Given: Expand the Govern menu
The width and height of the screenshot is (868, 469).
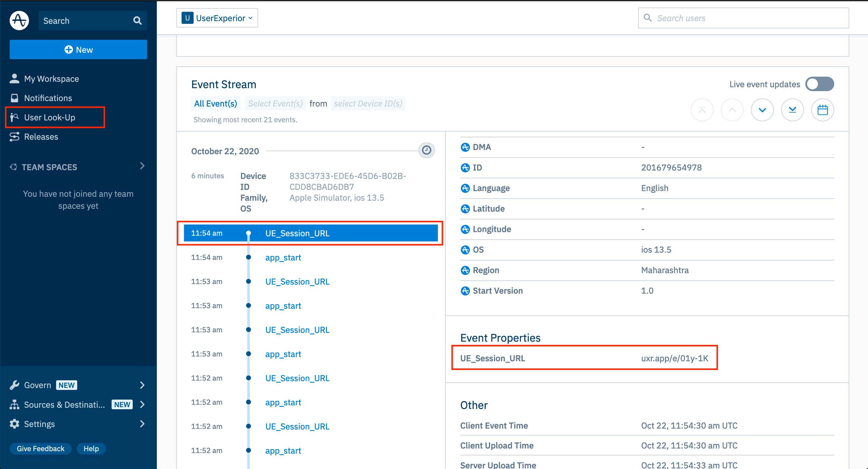Looking at the screenshot, I should click(x=142, y=385).
